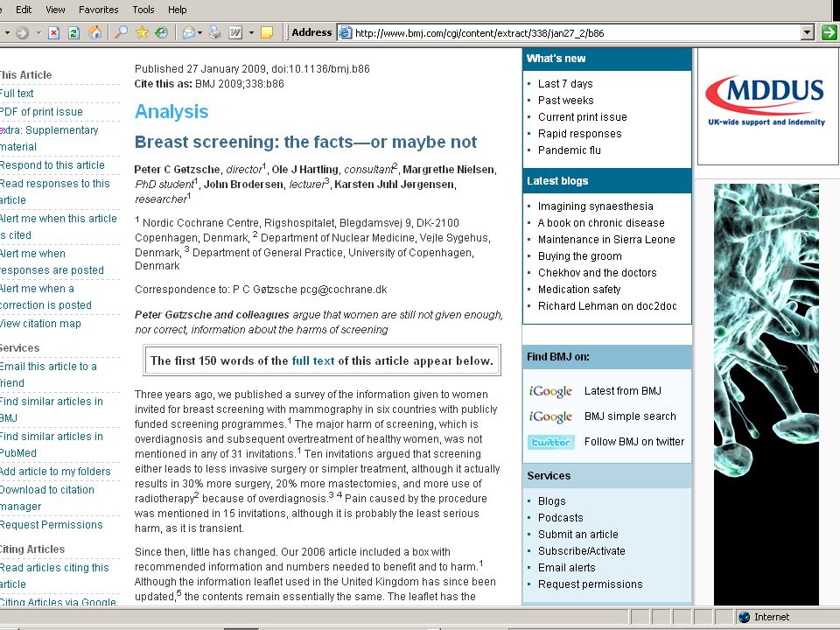Click Email alerts link
The image size is (840, 630).
click(x=566, y=567)
